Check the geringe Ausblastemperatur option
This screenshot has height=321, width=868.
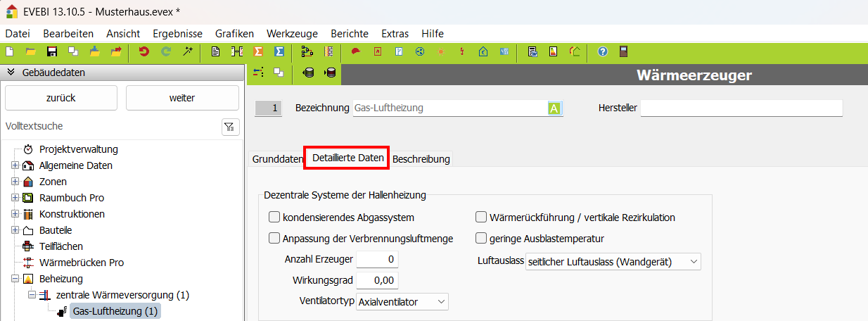click(482, 239)
